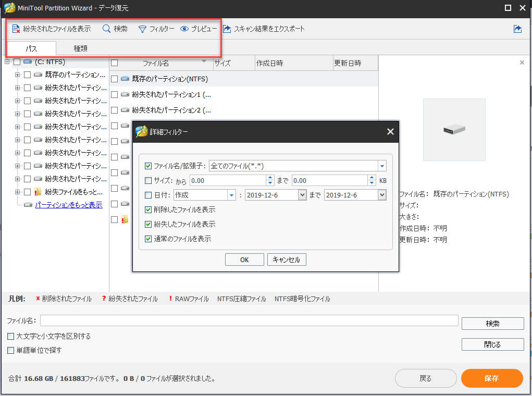Screen dimensions: 532x396
Task: Export scan results (スキャン結果をエクスポート)
Action: pos(264,29)
